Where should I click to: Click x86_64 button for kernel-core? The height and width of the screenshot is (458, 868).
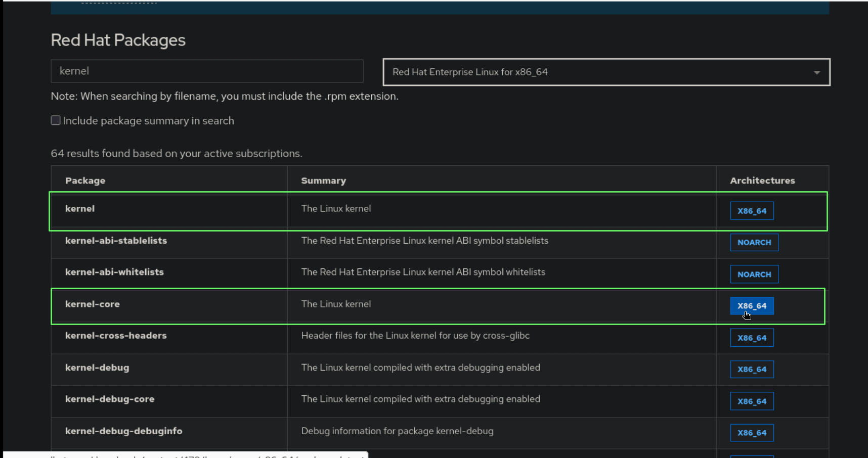[752, 306]
